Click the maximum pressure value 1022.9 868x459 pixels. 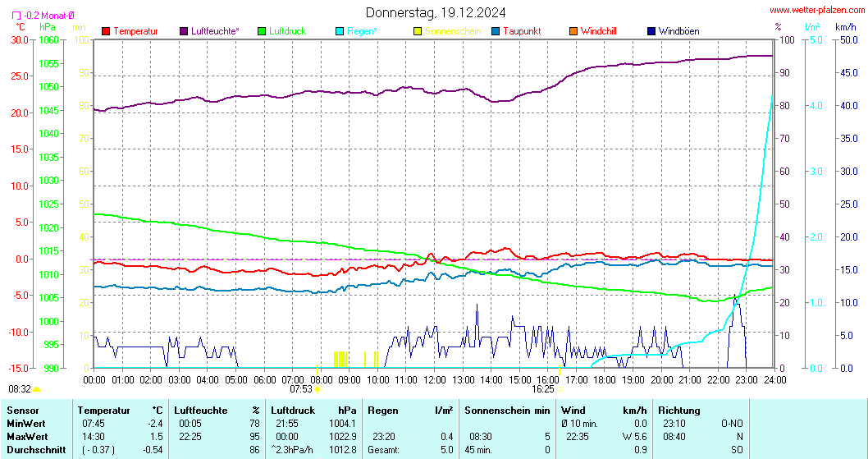click(x=343, y=437)
